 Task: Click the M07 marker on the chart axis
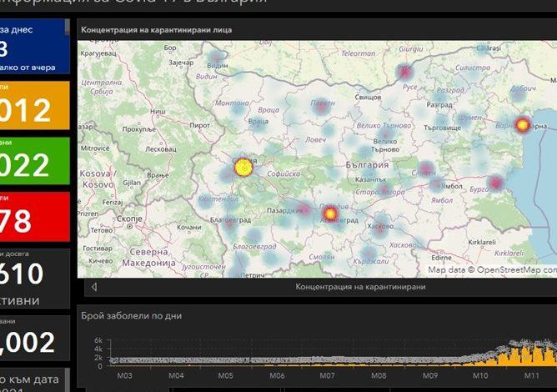pyautogui.click(x=327, y=376)
